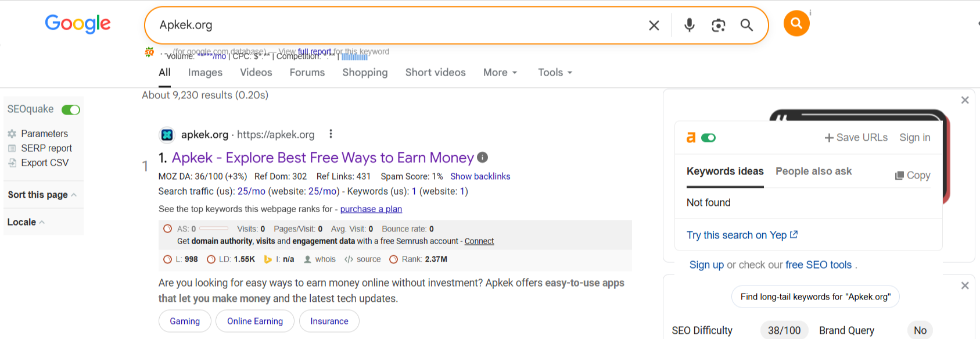Click Save URLs button
This screenshot has width=980, height=339.
856,137
